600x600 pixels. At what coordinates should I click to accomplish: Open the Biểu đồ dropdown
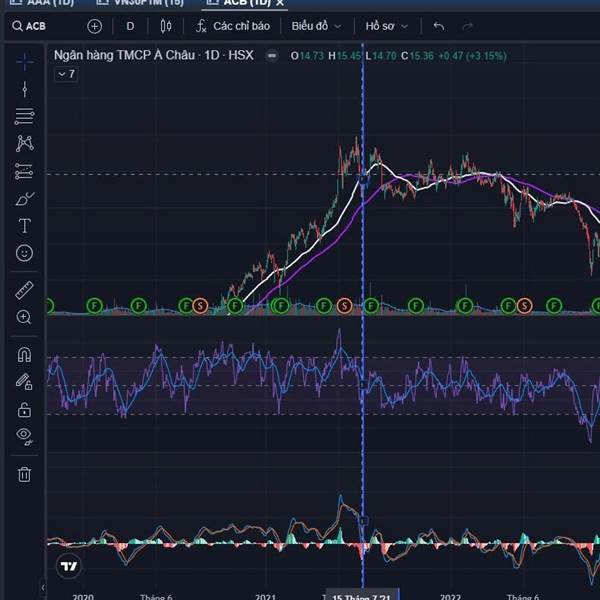click(x=316, y=26)
